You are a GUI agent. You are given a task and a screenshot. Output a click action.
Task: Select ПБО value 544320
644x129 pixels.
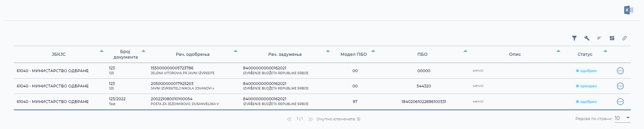tap(424, 86)
